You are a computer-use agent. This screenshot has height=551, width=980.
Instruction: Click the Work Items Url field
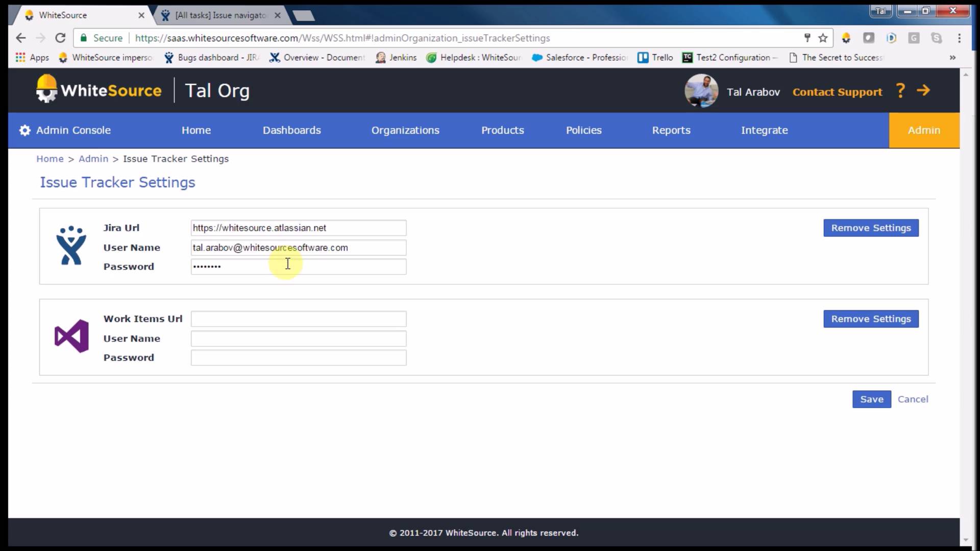pos(299,319)
